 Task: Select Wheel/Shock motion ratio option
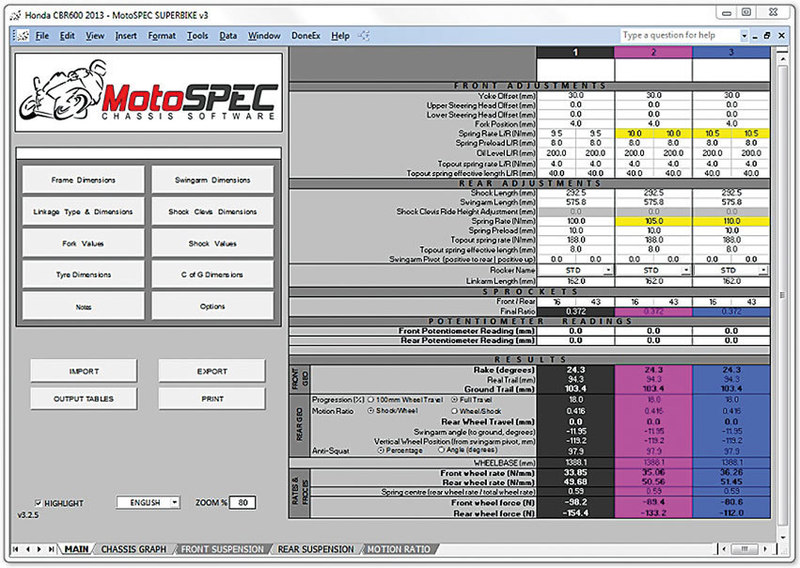click(x=455, y=411)
